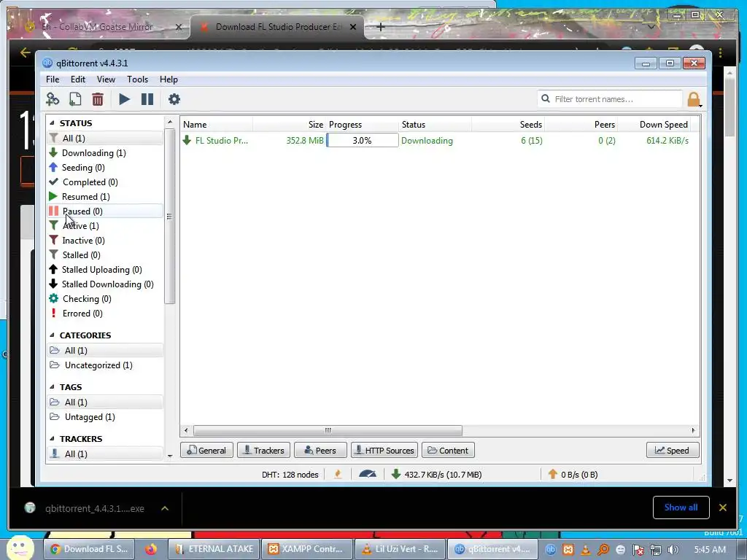The height and width of the screenshot is (560, 747).
Task: Open the View menu
Action: 106,79
